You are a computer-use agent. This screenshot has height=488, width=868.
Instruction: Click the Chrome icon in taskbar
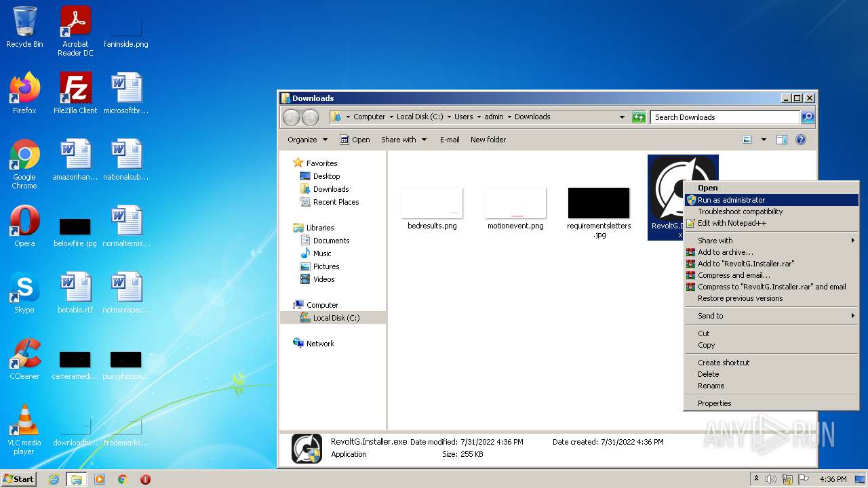123,479
